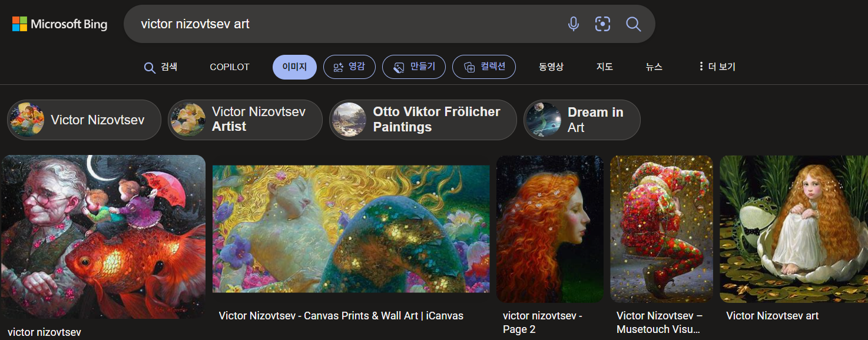Switch to the 지도 tab
The image size is (868, 340).
(605, 67)
